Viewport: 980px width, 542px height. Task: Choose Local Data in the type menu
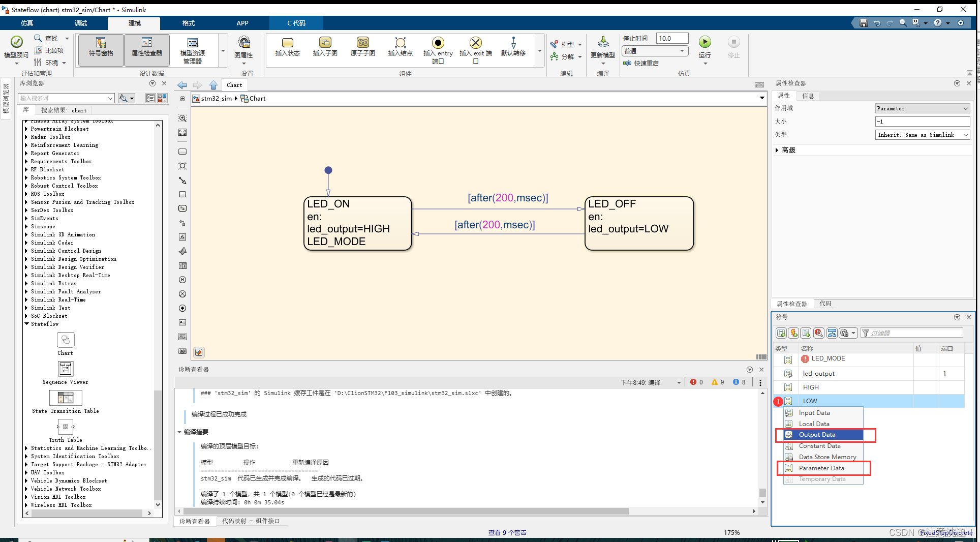pyautogui.click(x=823, y=424)
